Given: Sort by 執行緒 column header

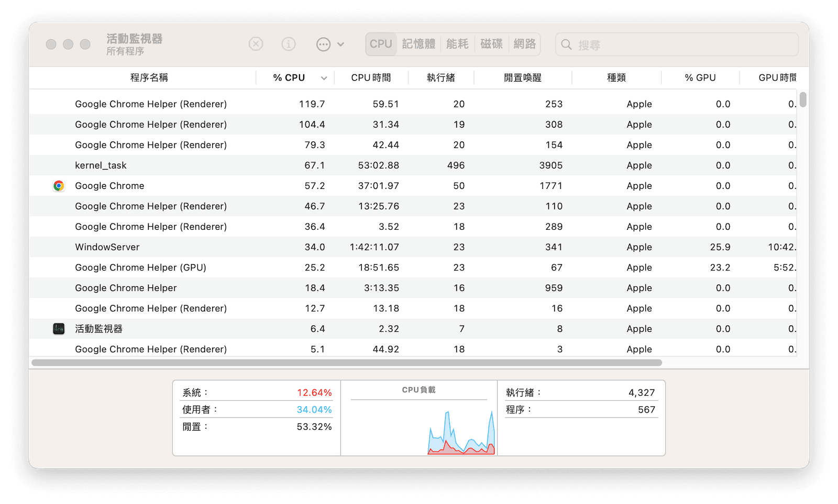Looking at the screenshot, I should [441, 77].
